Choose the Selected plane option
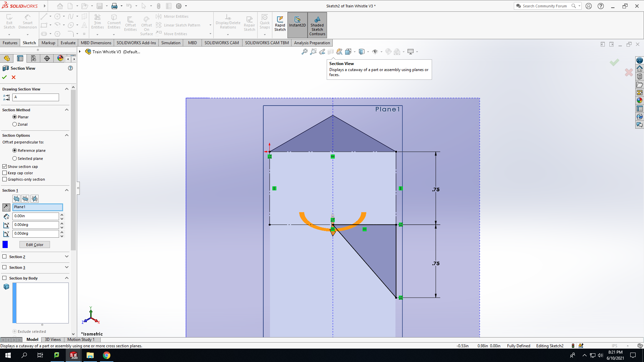Image resolution: width=644 pixels, height=362 pixels. pyautogui.click(x=14, y=159)
